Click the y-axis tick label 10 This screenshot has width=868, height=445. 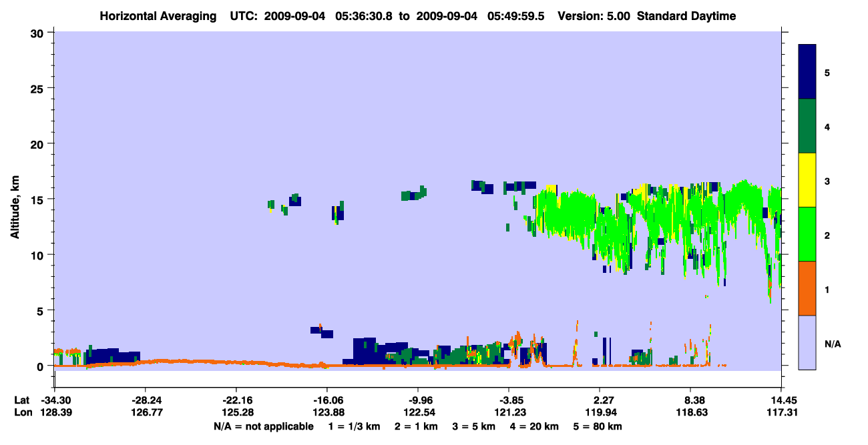tap(39, 255)
